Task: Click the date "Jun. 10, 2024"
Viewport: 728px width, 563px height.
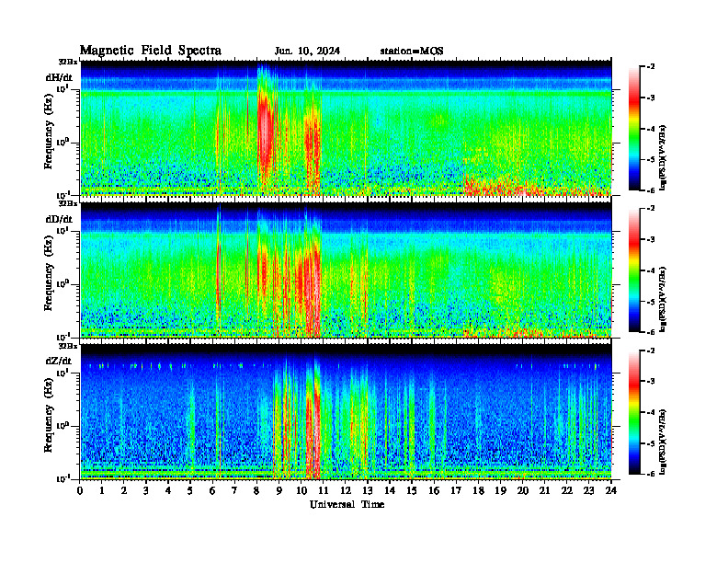Action: click(x=307, y=52)
